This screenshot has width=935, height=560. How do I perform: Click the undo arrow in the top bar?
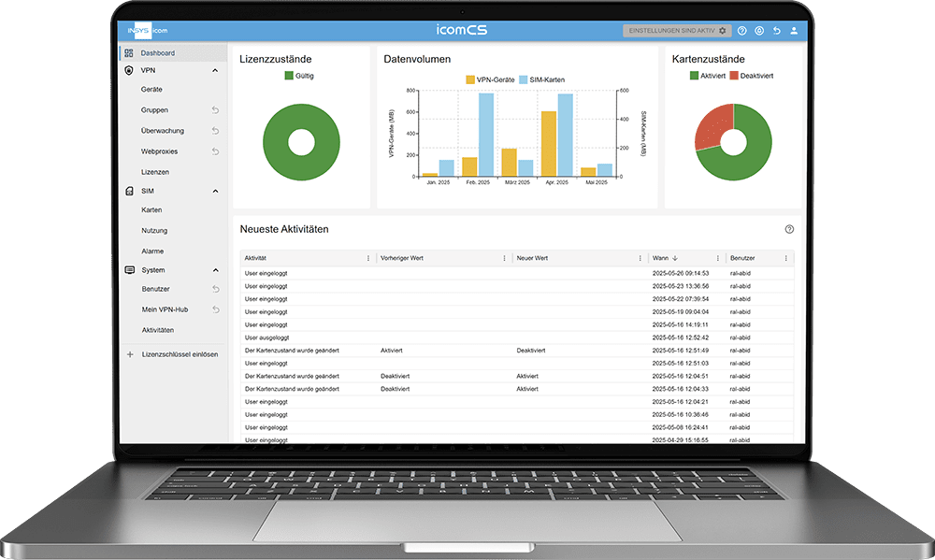click(776, 31)
